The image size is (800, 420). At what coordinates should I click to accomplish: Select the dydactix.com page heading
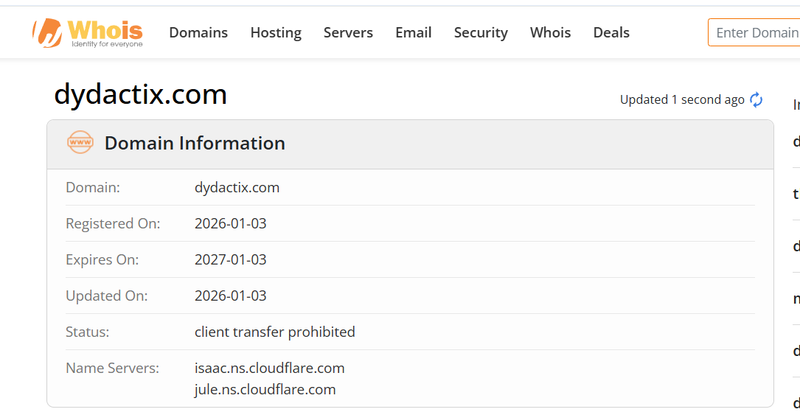tap(140, 94)
